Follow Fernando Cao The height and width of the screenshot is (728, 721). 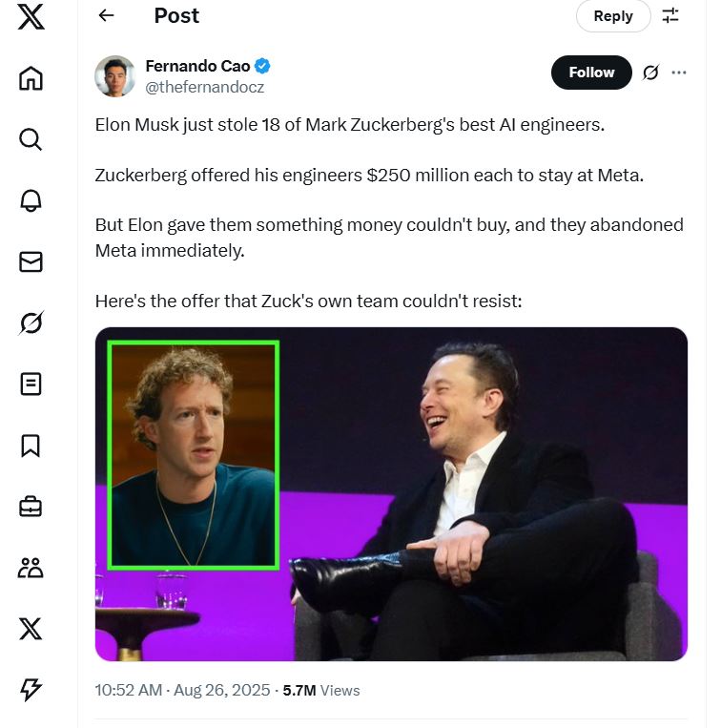tap(591, 73)
